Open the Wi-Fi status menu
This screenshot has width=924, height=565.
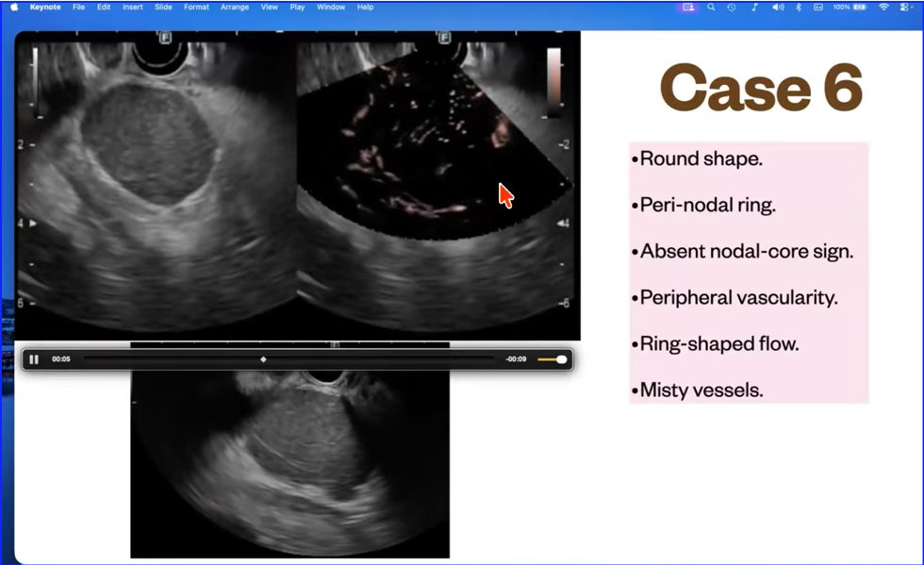point(883,8)
